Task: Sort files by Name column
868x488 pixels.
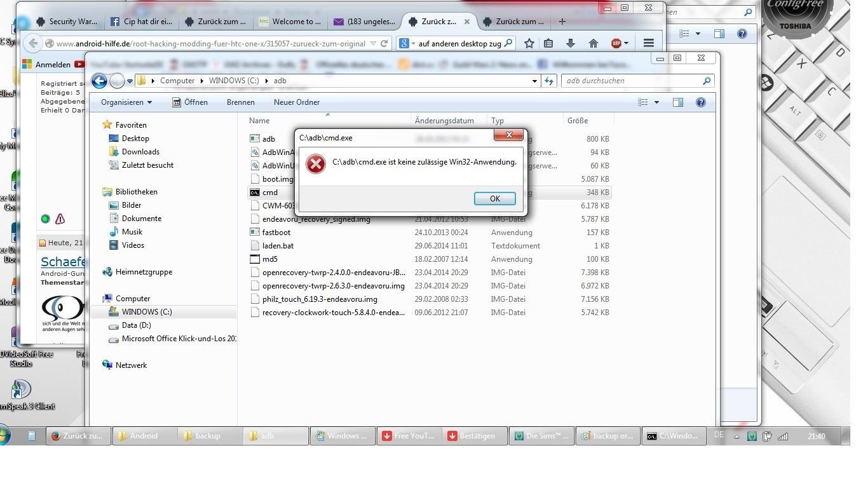Action: click(259, 121)
